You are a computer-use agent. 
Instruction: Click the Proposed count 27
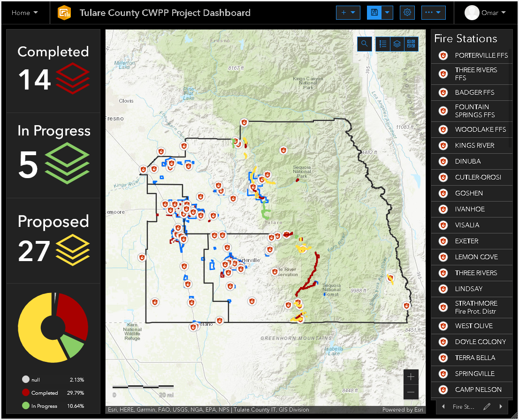click(34, 251)
